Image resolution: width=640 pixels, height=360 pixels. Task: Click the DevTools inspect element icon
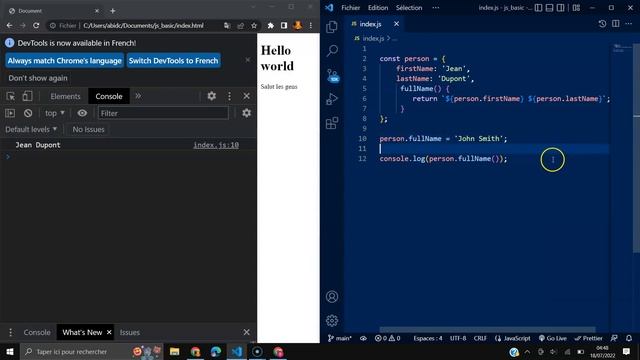tap(11, 96)
